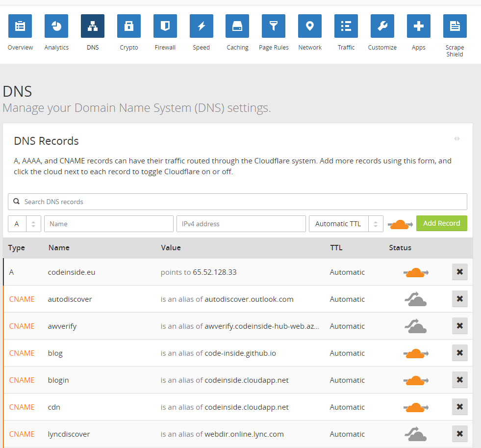
Task: Open the Speed lightning icon
Action: 201,26
